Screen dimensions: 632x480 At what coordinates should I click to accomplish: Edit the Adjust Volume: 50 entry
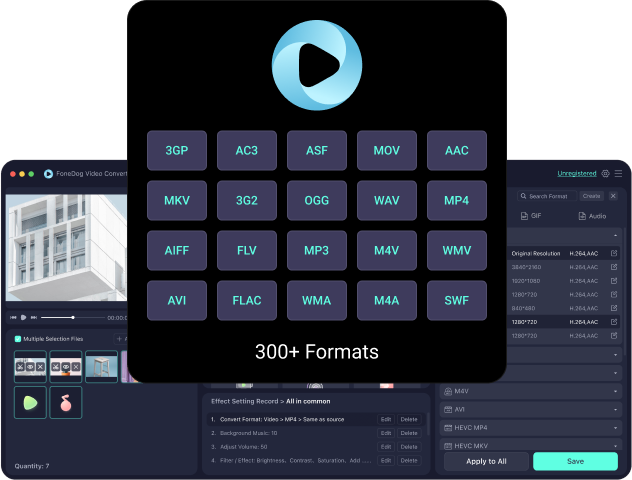tap(386, 447)
